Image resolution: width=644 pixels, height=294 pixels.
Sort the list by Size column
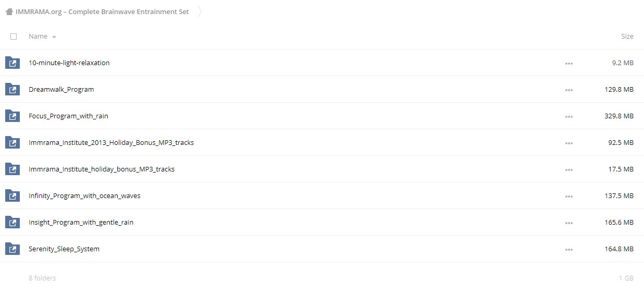tap(627, 36)
